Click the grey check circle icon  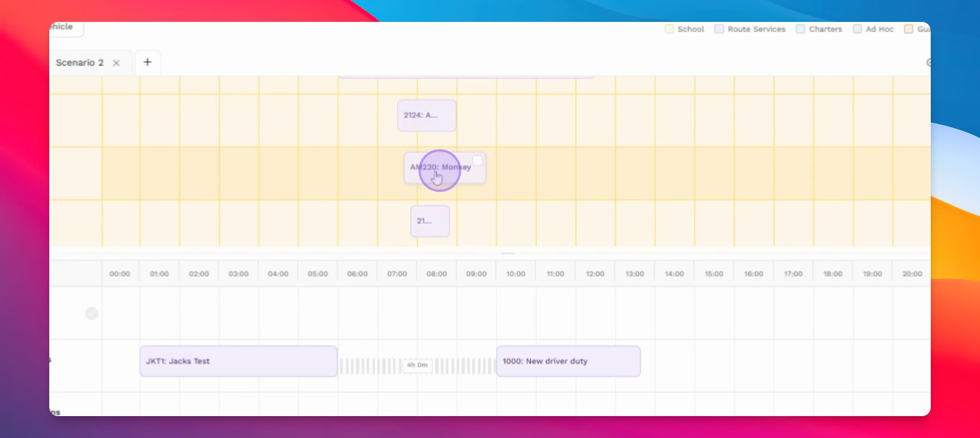click(92, 313)
